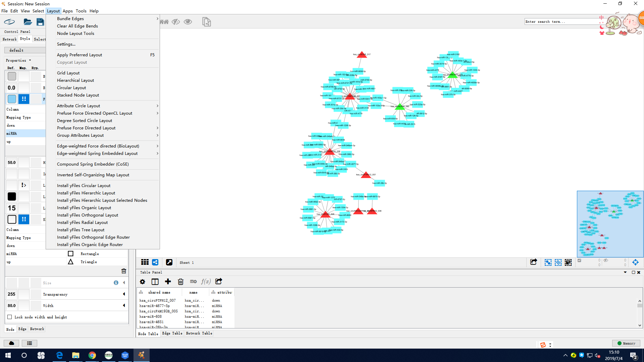Click the Memory status button
The image size is (644, 362).
[626, 343]
